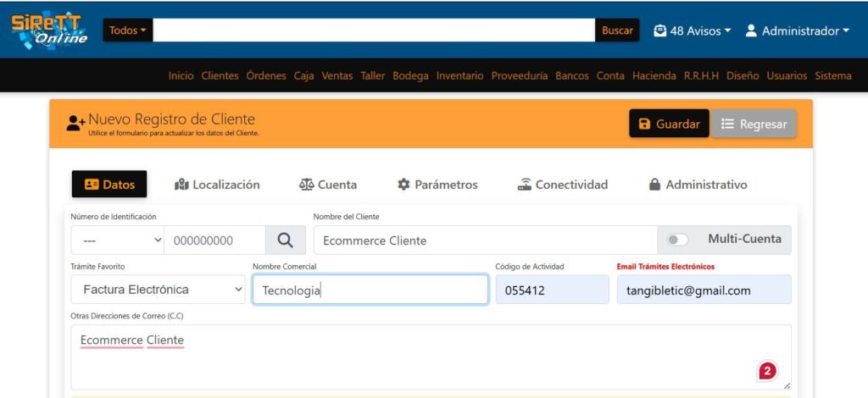Open the identification type dropdown

coord(117,240)
